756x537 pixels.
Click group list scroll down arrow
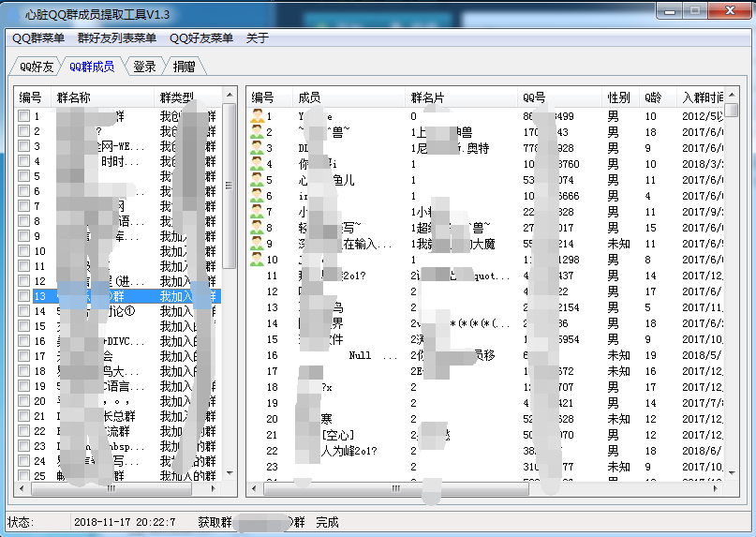(x=230, y=473)
